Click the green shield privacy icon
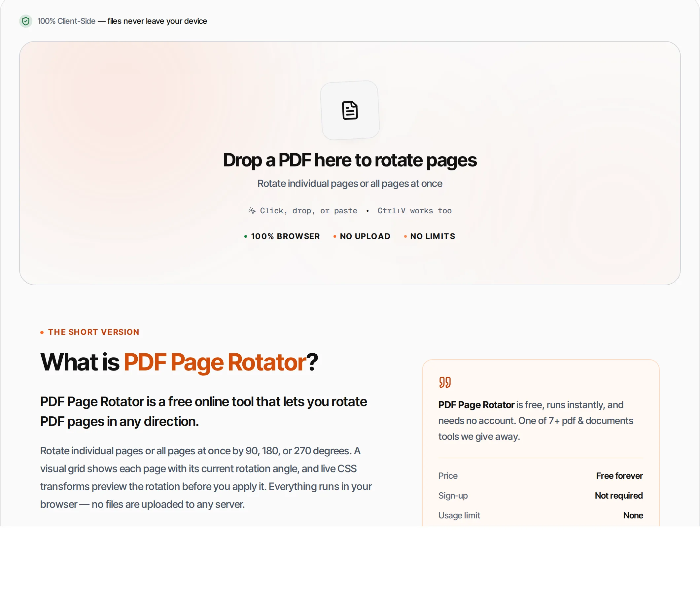This screenshot has width=700, height=595. [26, 21]
